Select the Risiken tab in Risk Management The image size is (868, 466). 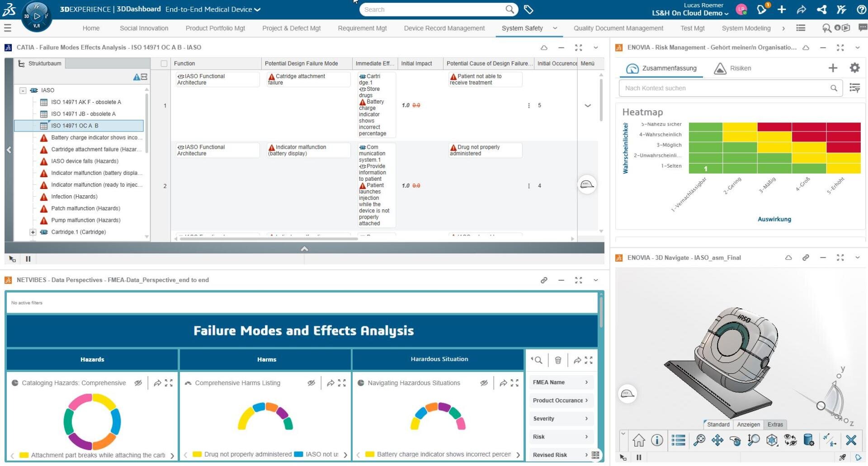732,68
